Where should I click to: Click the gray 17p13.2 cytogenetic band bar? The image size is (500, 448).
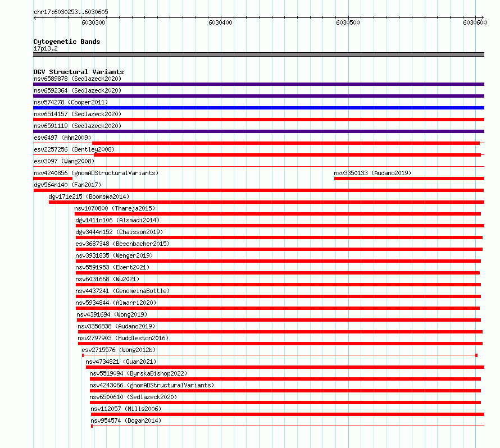(258, 54)
